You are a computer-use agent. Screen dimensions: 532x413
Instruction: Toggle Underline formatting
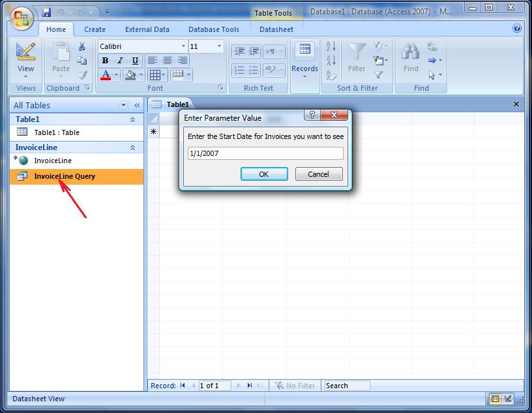135,61
